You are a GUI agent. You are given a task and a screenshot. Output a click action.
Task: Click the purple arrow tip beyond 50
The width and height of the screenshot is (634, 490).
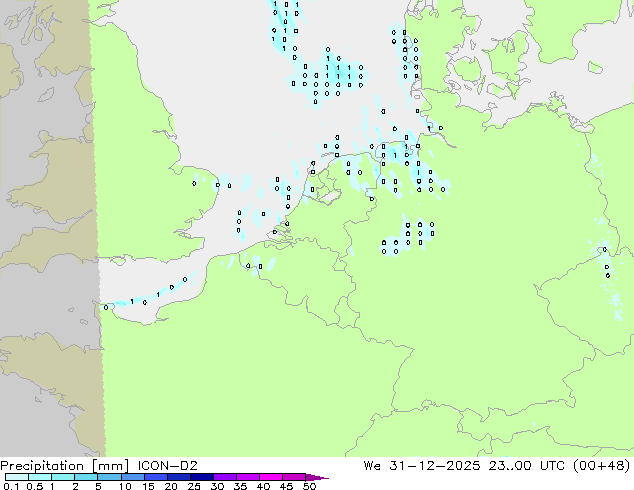point(317,477)
